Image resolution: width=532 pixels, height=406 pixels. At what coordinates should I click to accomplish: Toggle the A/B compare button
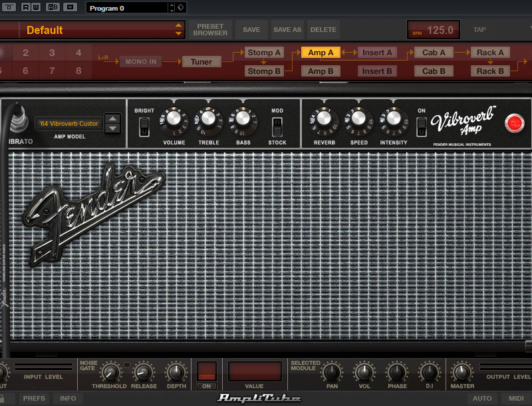tap(53, 7)
